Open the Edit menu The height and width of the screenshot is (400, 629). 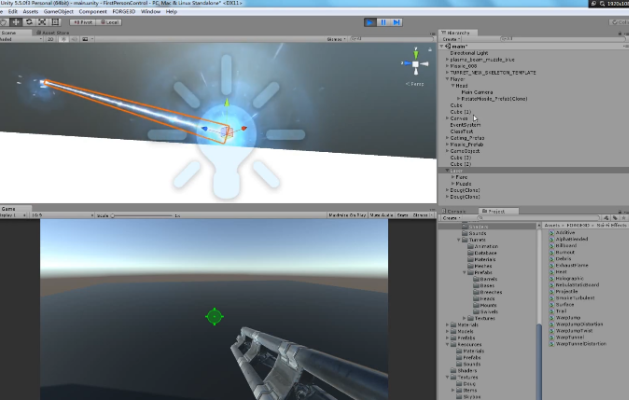(x=12, y=12)
